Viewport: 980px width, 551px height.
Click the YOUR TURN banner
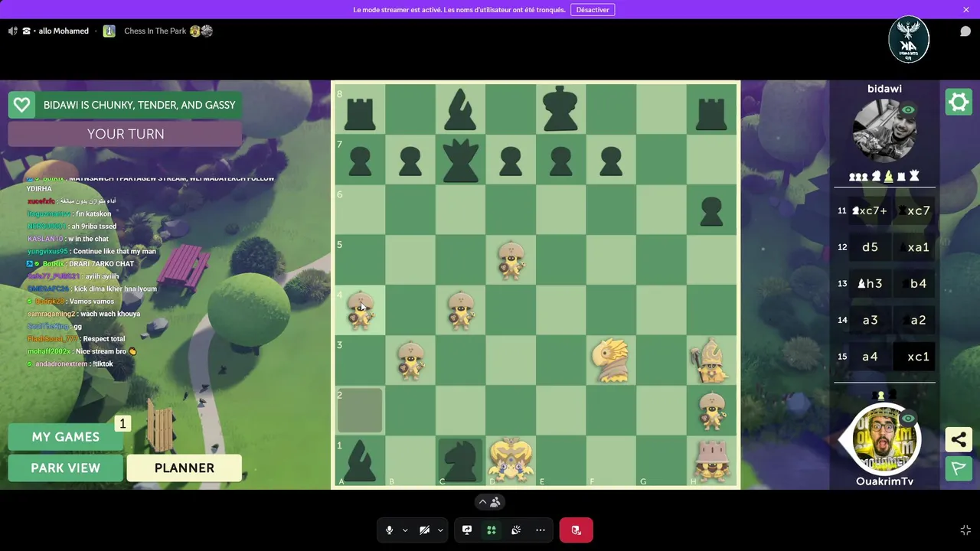click(125, 134)
